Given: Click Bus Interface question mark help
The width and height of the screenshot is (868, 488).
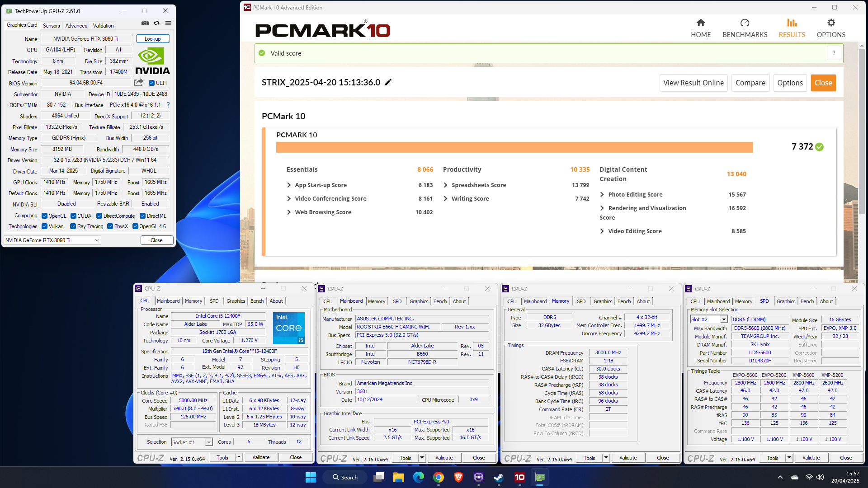Looking at the screenshot, I should click(x=168, y=105).
